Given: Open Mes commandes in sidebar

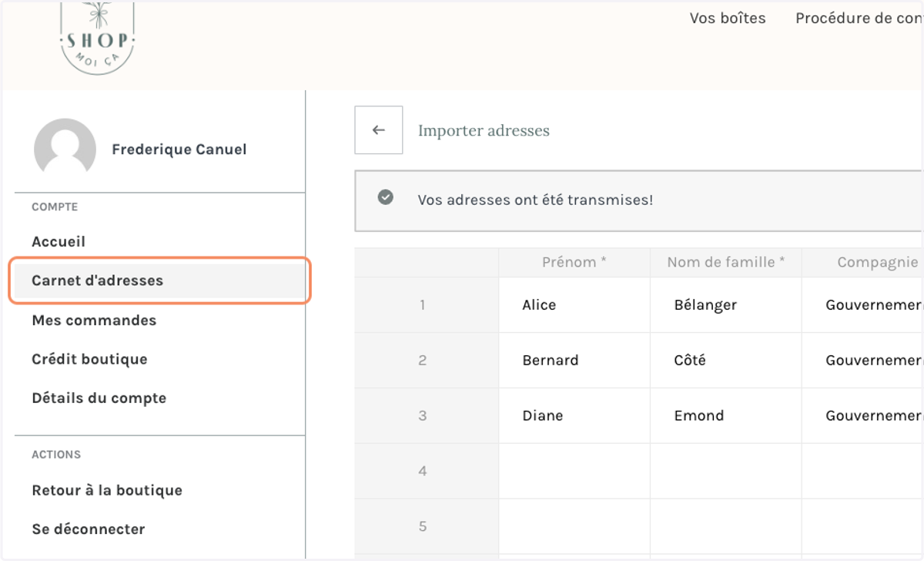Looking at the screenshot, I should pyautogui.click(x=94, y=321).
